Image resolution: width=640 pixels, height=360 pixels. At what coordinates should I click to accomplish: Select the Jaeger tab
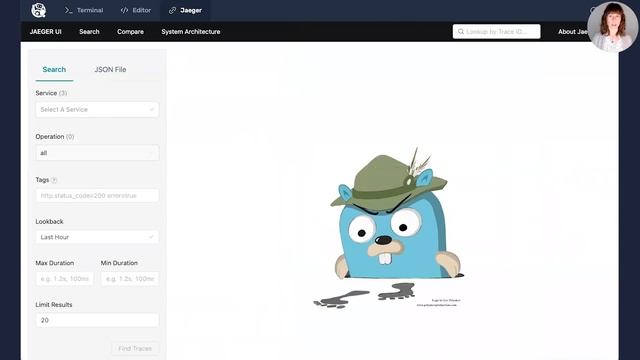click(185, 10)
